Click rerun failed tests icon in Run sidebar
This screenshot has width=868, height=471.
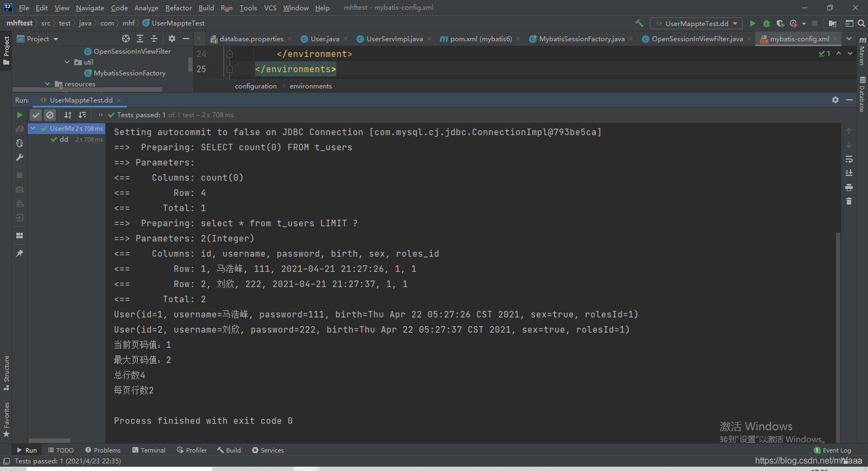pyautogui.click(x=20, y=129)
